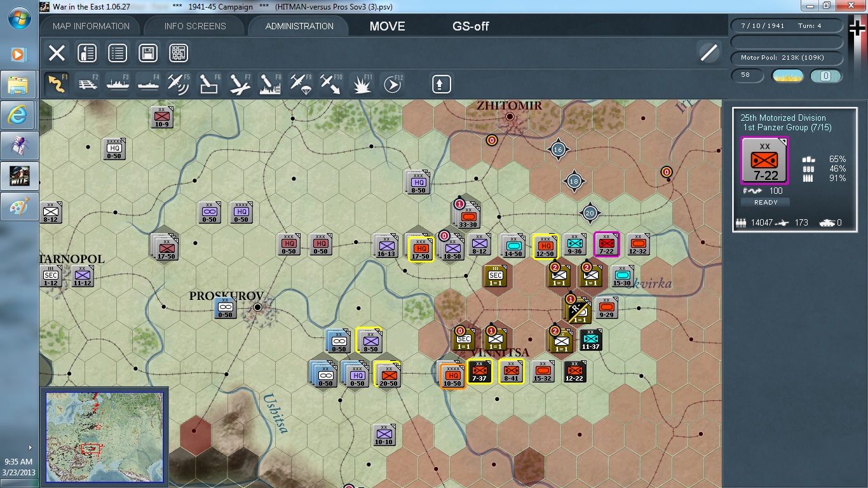
Task: Select the 9-29 panzer unit
Action: point(606,308)
